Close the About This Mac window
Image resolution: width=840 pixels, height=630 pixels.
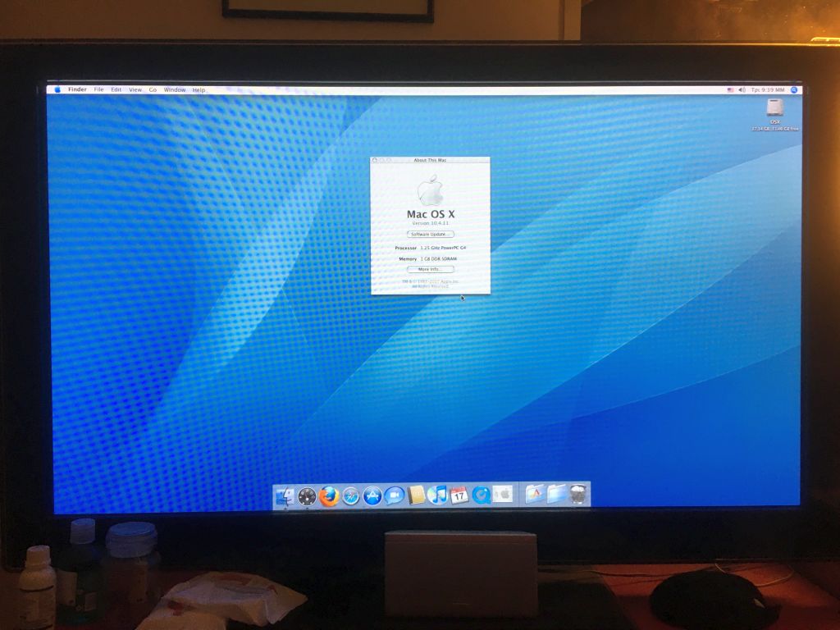pyautogui.click(x=374, y=160)
